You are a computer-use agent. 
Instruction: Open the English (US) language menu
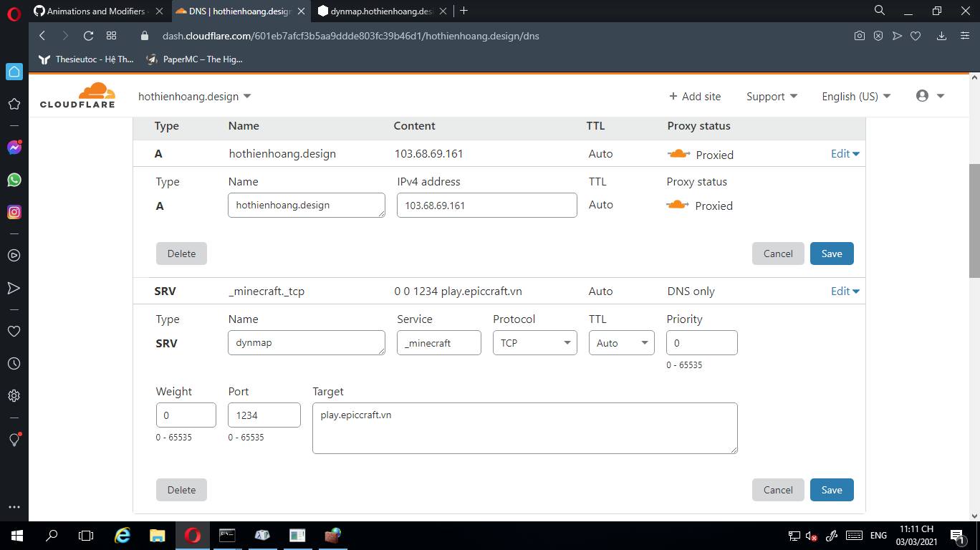(x=856, y=97)
